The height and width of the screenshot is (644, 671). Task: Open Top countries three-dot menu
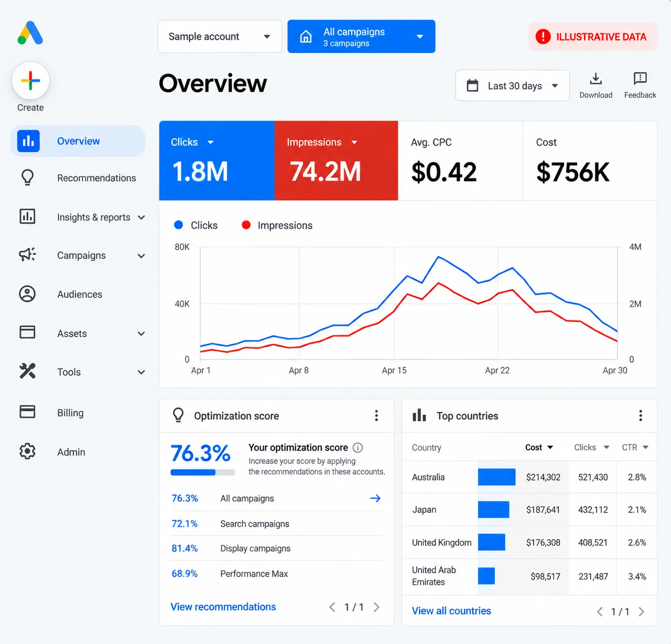click(641, 416)
